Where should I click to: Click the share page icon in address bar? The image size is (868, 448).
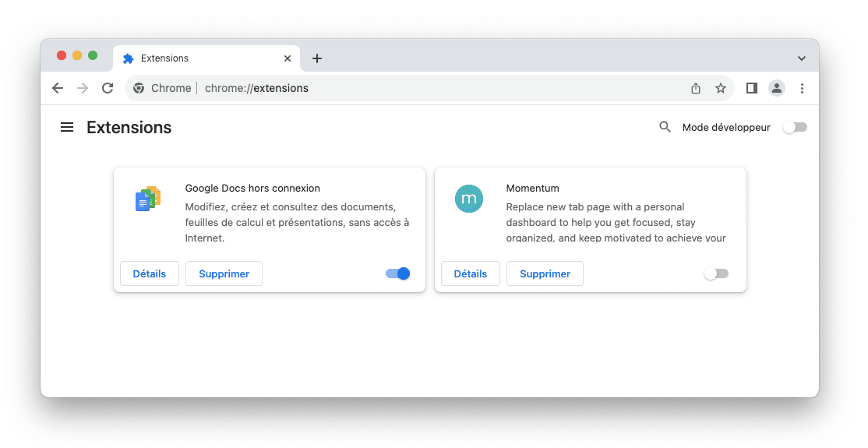click(696, 88)
